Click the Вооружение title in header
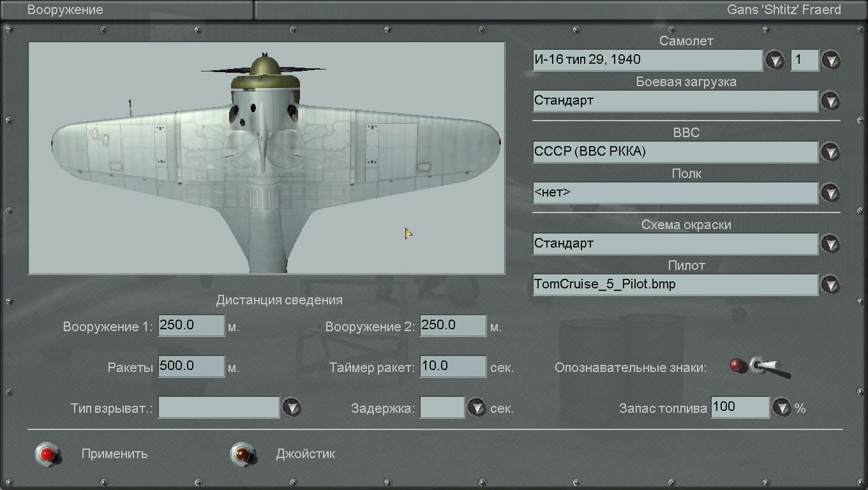Viewport: 868px width, 490px height. click(65, 10)
